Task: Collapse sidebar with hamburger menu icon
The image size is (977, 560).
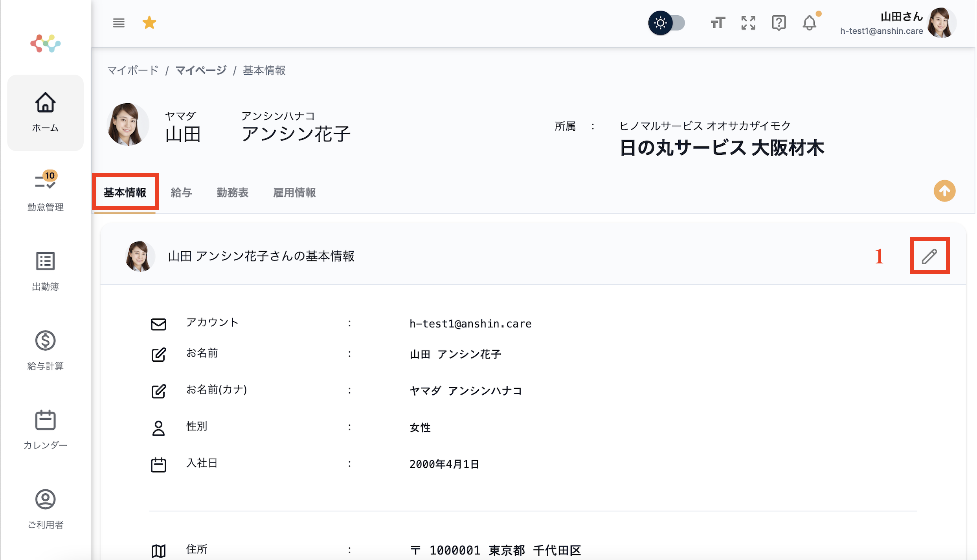Action: 118,23
